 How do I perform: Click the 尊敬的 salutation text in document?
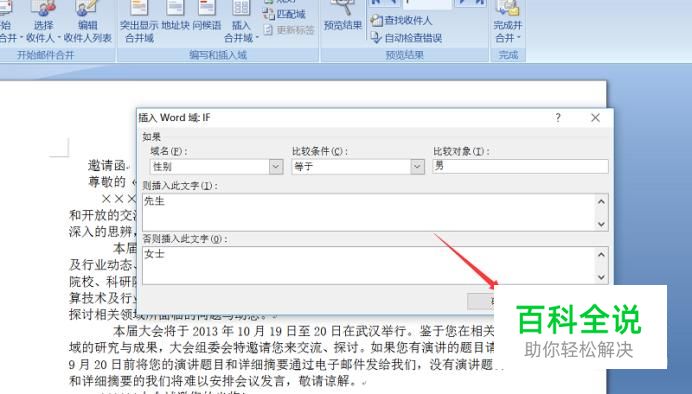click(107, 181)
